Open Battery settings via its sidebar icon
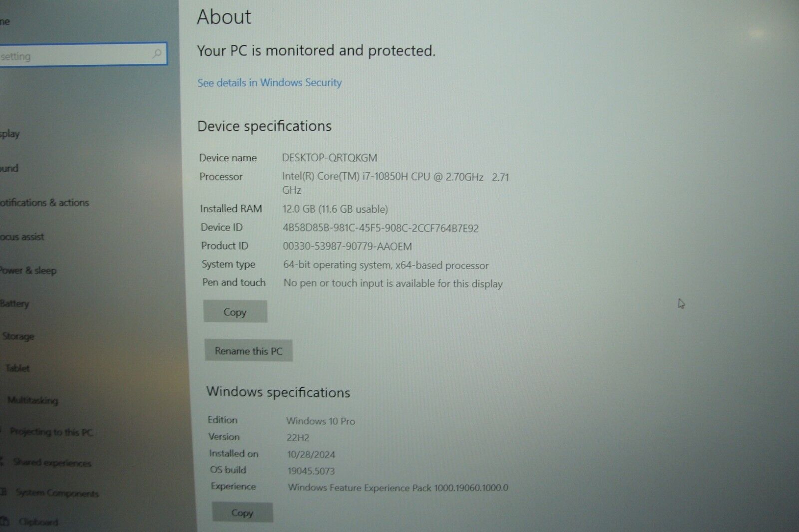Image resolution: width=799 pixels, height=532 pixels. pos(3,303)
